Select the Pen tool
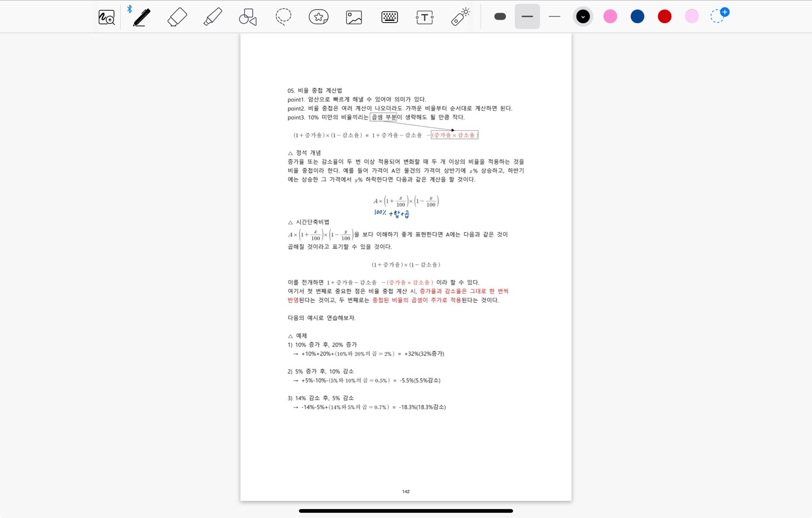This screenshot has width=812, height=518. click(x=142, y=17)
